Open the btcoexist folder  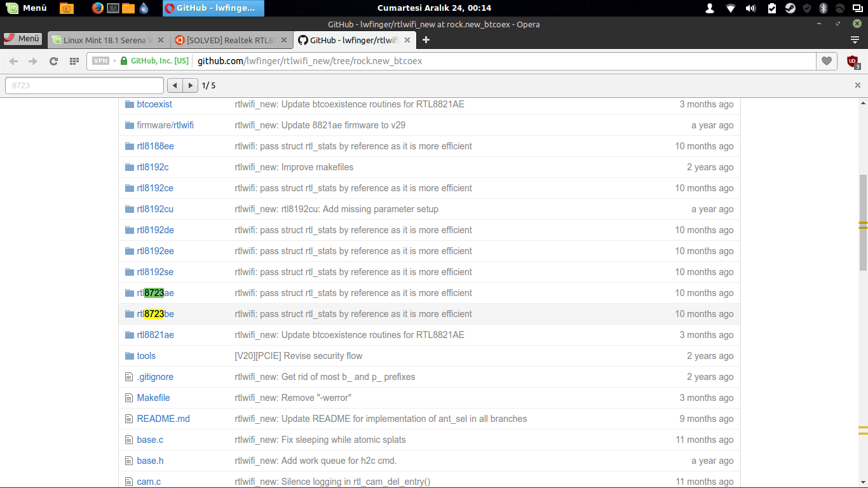click(154, 104)
